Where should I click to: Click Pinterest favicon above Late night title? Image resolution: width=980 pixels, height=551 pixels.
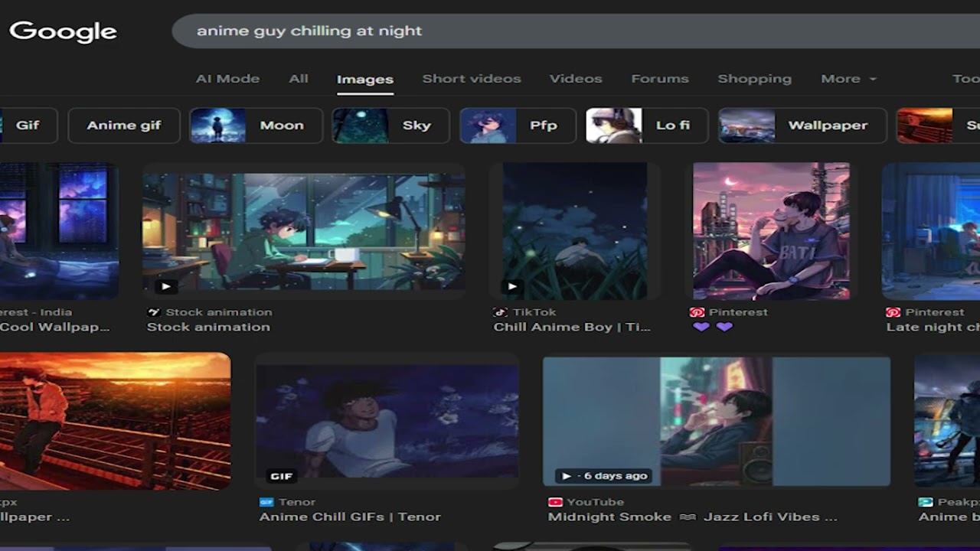click(x=893, y=312)
